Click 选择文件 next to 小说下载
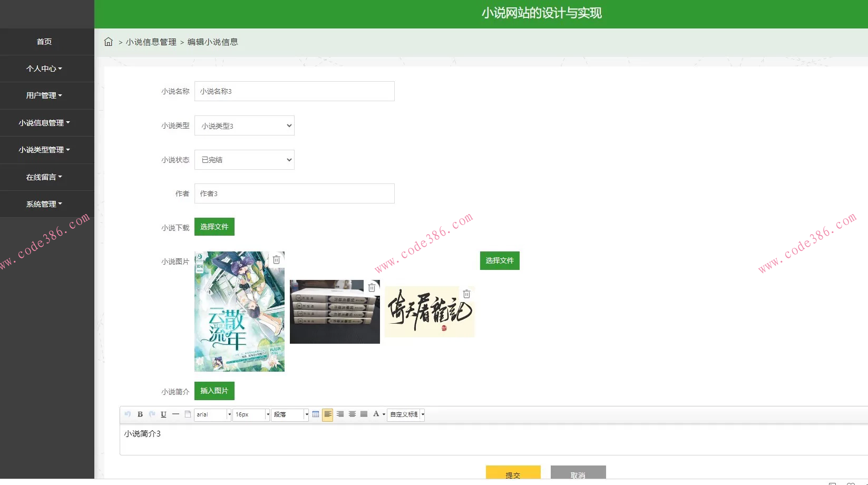 [x=214, y=227]
